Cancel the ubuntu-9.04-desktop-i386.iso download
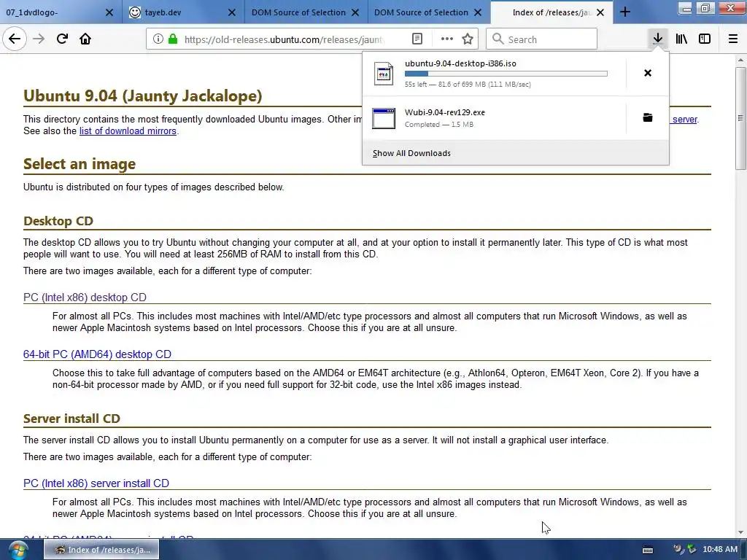 click(x=648, y=73)
